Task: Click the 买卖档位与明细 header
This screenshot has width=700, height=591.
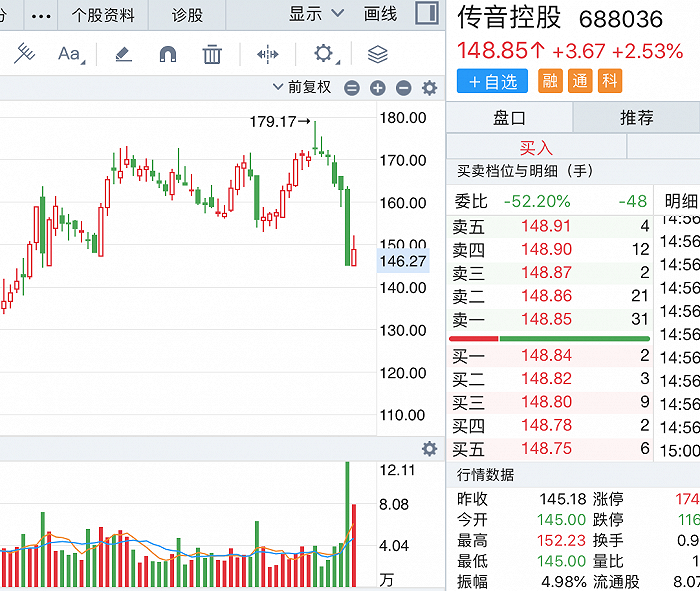Action: point(525,171)
